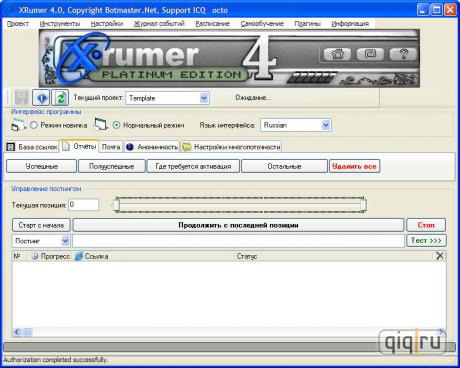Viewport: 460px width, 368px height.
Task: Click the text field beside the Постинг dropdown
Action: point(238,241)
